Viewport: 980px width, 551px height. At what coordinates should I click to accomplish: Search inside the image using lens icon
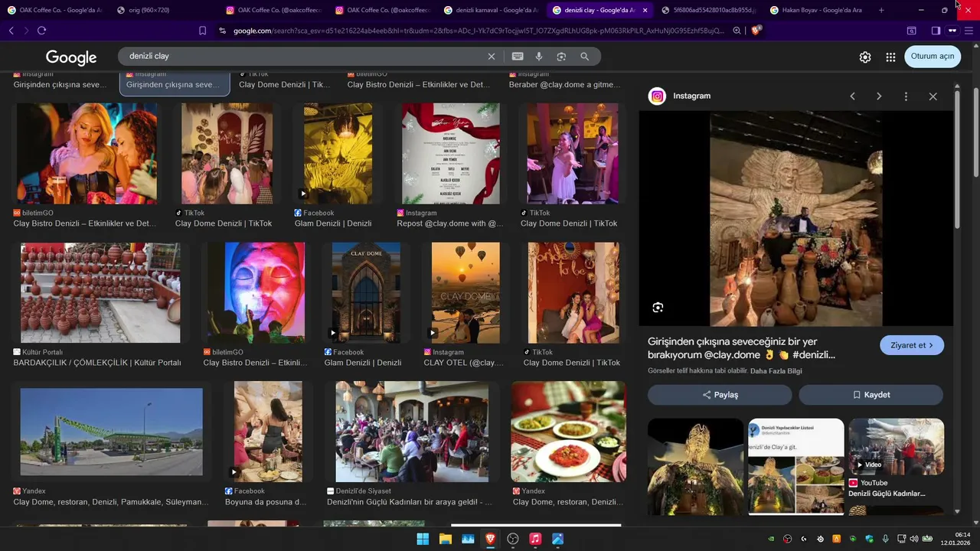pos(658,308)
